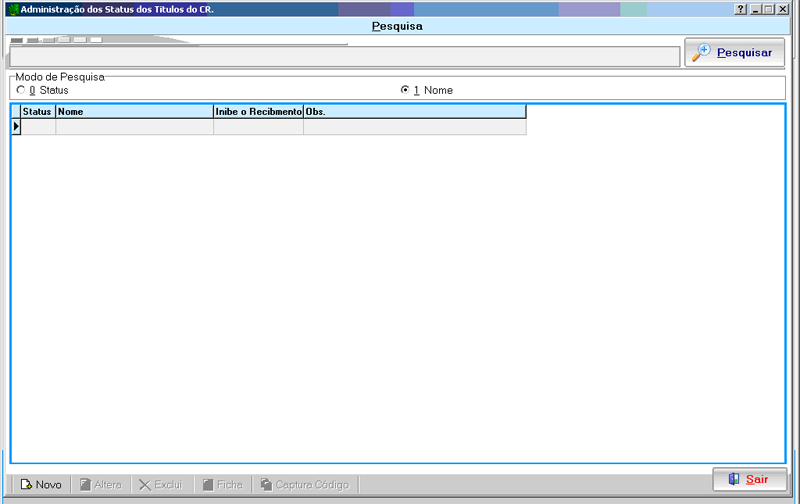800x504 pixels.
Task: Click the Altera edit toolbar button
Action: click(100, 485)
